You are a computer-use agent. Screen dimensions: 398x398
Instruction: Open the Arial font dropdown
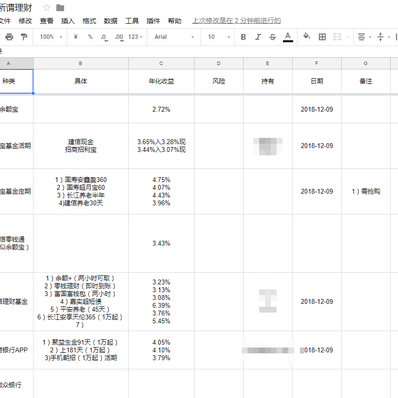(174, 37)
